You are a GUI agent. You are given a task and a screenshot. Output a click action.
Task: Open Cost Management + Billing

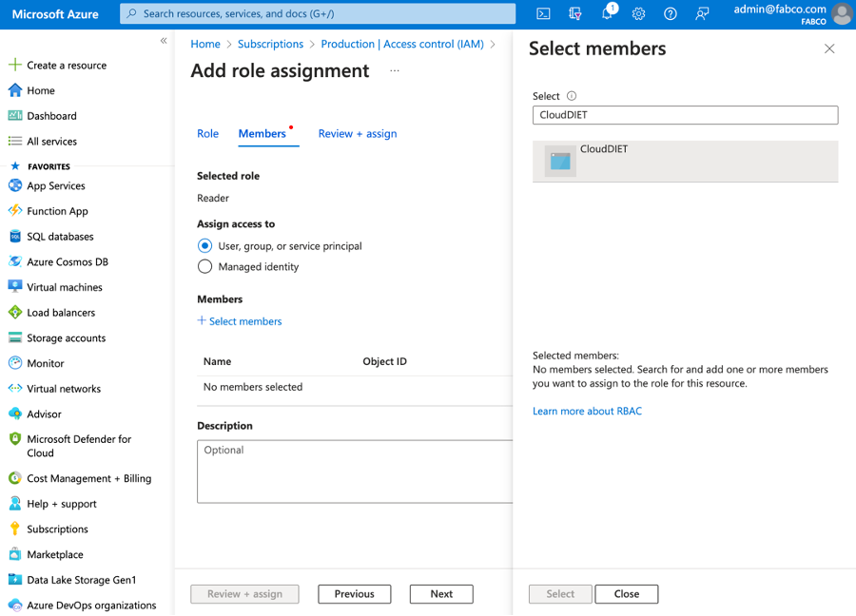[80, 478]
